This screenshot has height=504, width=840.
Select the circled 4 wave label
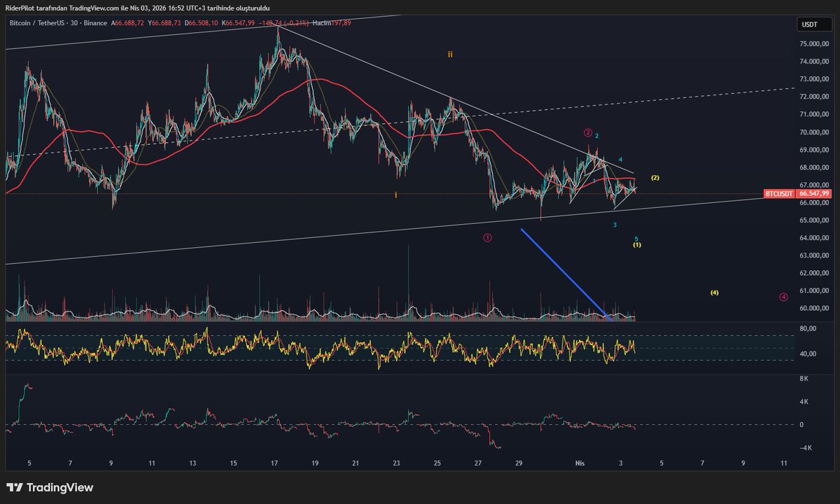pyautogui.click(x=783, y=297)
